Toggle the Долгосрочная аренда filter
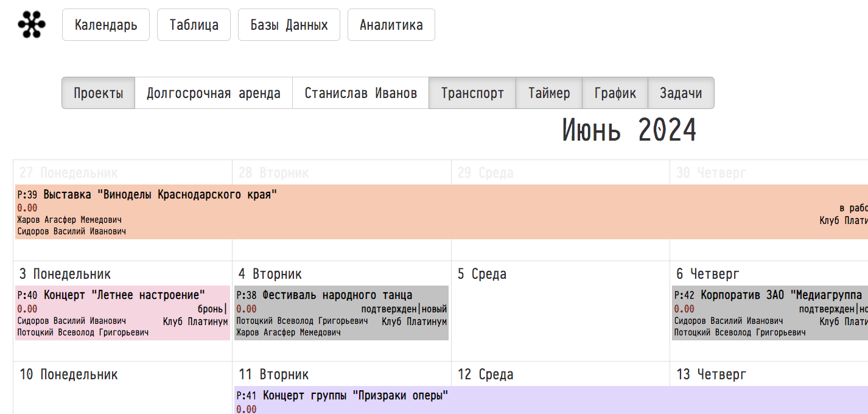The image size is (868, 414). pos(214,93)
